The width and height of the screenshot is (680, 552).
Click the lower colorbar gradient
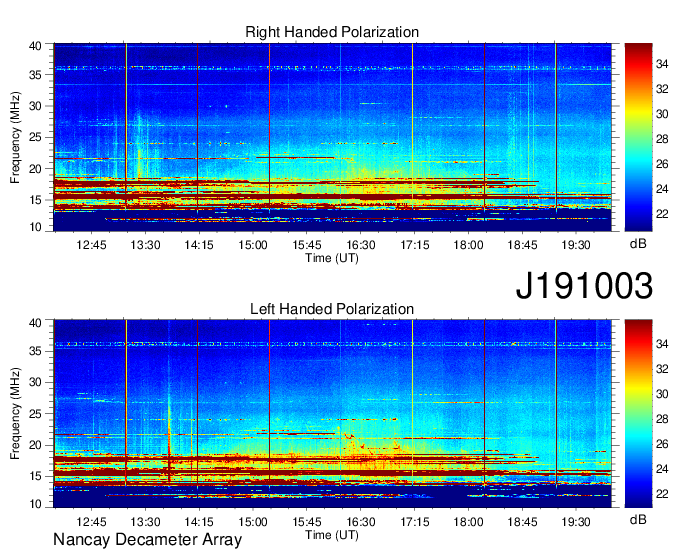(638, 414)
